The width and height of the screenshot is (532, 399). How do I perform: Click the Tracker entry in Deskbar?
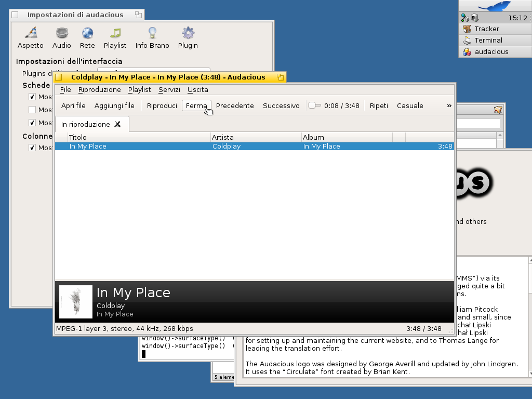pyautogui.click(x=495, y=29)
